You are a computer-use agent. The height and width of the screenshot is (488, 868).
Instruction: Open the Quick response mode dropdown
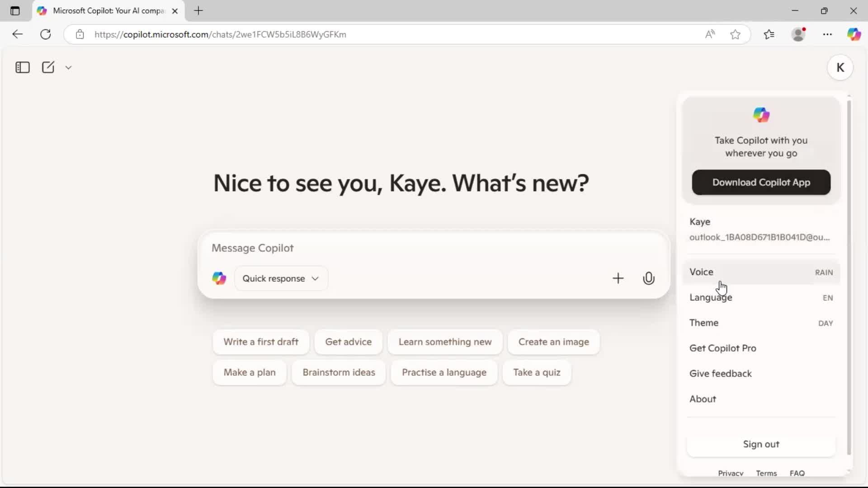(281, 278)
